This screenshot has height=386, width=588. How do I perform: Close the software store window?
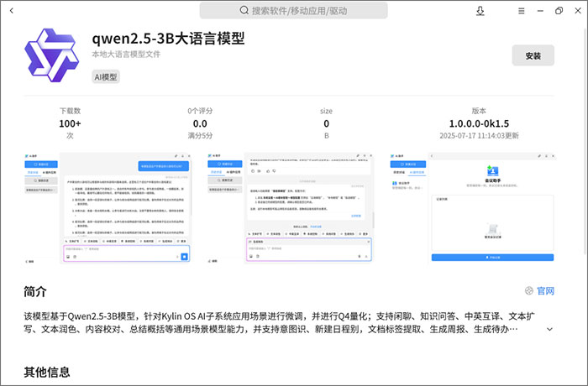(578, 11)
